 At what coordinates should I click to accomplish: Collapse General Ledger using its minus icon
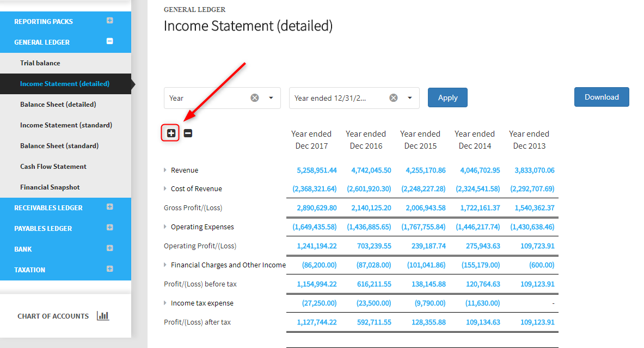tap(109, 41)
